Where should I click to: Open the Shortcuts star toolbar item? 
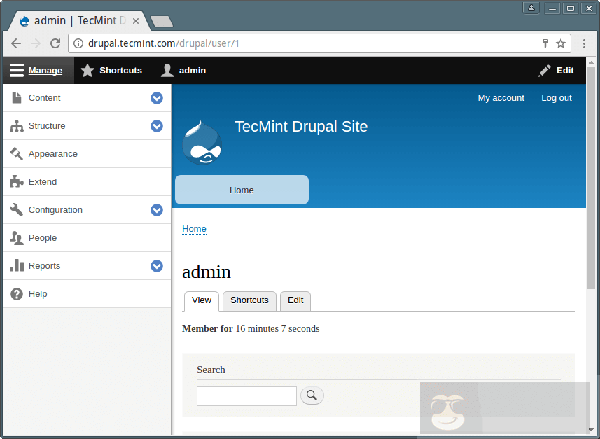pyautogui.click(x=111, y=70)
